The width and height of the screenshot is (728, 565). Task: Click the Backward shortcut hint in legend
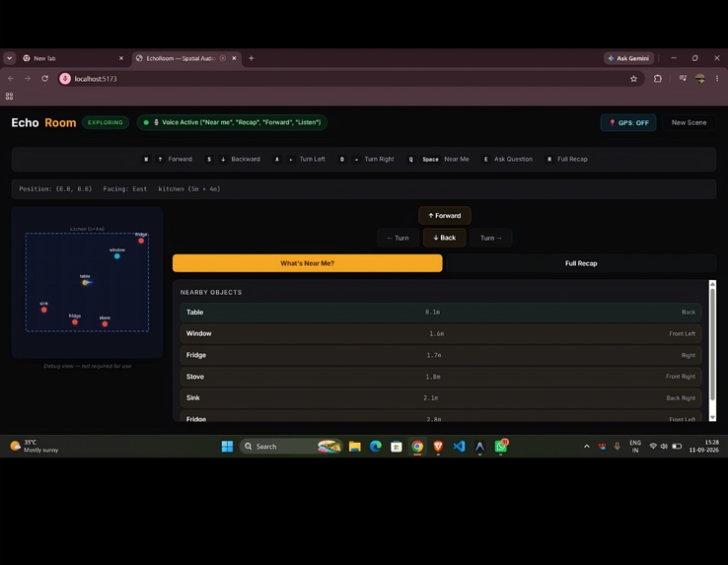[x=233, y=159]
